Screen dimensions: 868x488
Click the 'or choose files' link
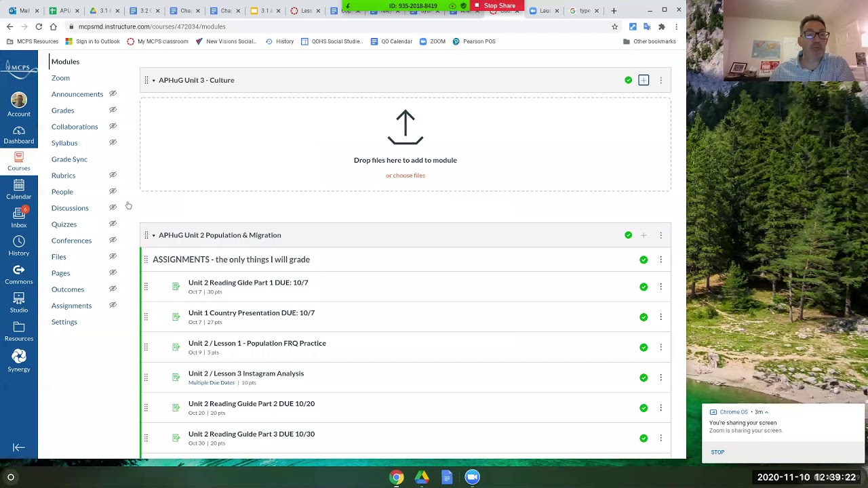coord(406,176)
